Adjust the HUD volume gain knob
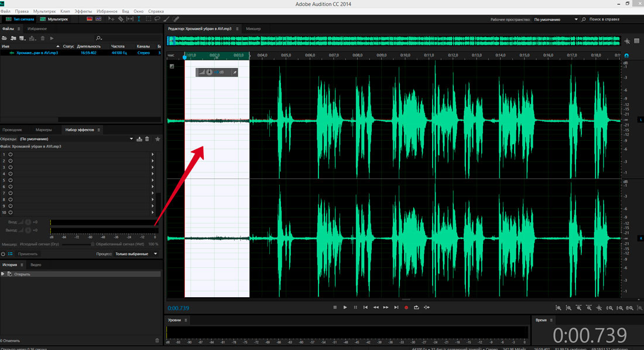 (209, 72)
